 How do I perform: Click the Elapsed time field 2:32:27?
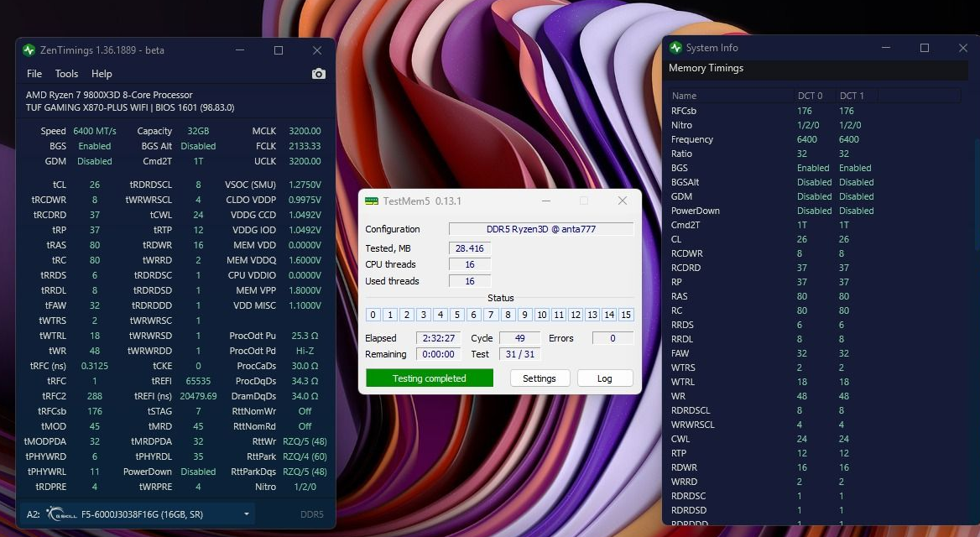(x=439, y=338)
